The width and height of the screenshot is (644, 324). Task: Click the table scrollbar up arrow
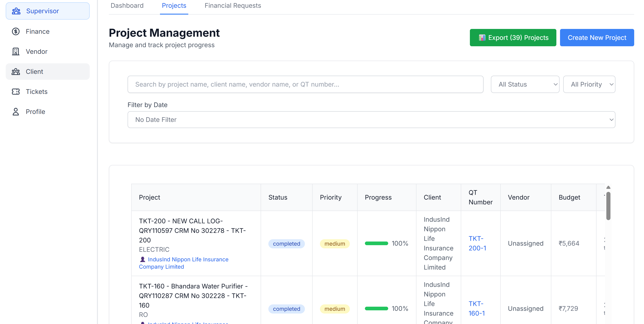pyautogui.click(x=608, y=188)
